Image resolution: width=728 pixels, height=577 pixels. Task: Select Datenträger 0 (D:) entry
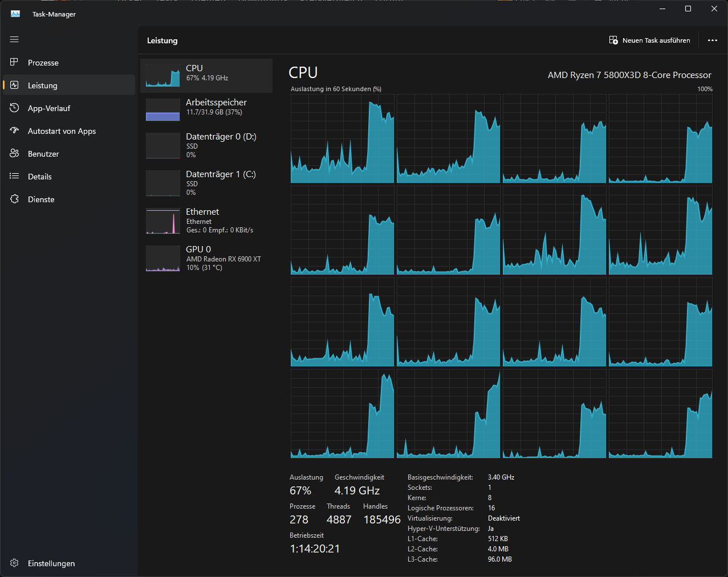point(206,146)
